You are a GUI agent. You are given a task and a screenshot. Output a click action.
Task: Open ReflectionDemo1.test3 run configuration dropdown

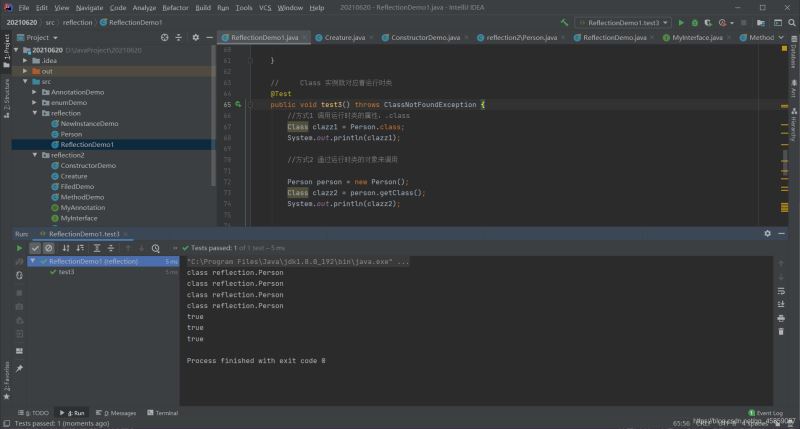pyautogui.click(x=623, y=22)
